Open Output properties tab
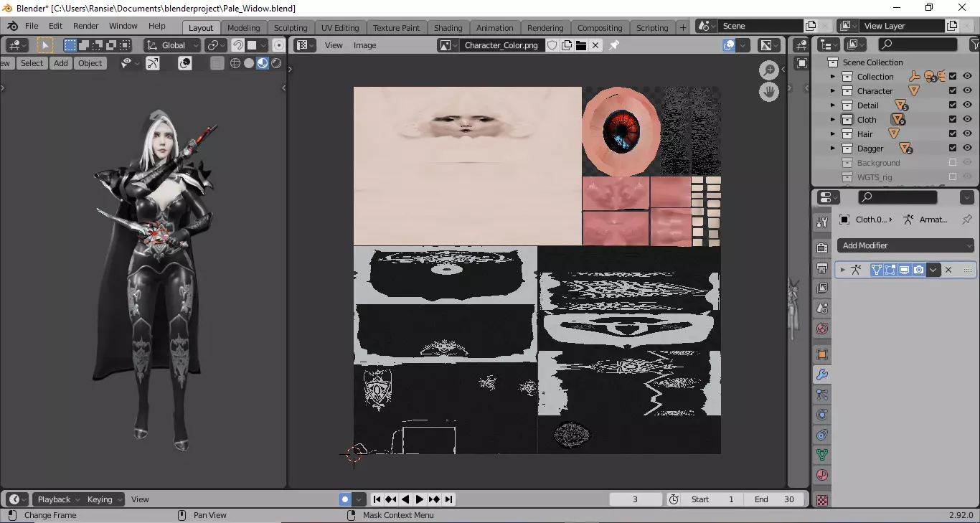Image resolution: width=980 pixels, height=523 pixels. pyautogui.click(x=822, y=268)
